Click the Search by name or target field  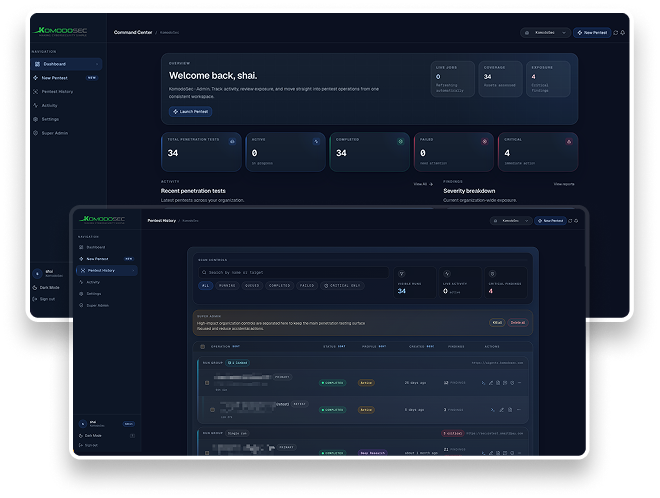[293, 272]
